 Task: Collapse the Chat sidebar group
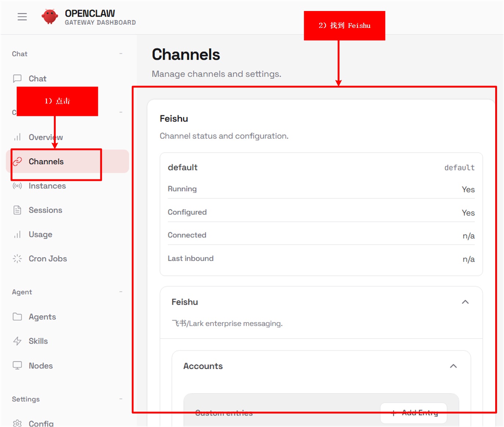tap(121, 54)
